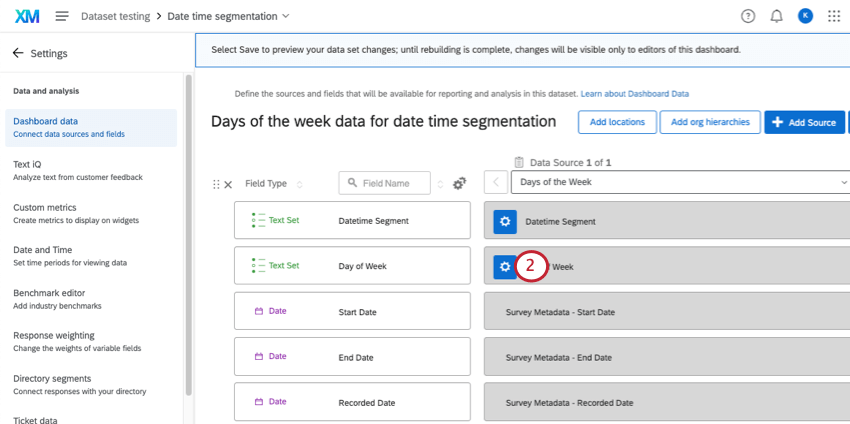850x424 pixels.
Task: Go back using Settings arrow
Action: 18,53
